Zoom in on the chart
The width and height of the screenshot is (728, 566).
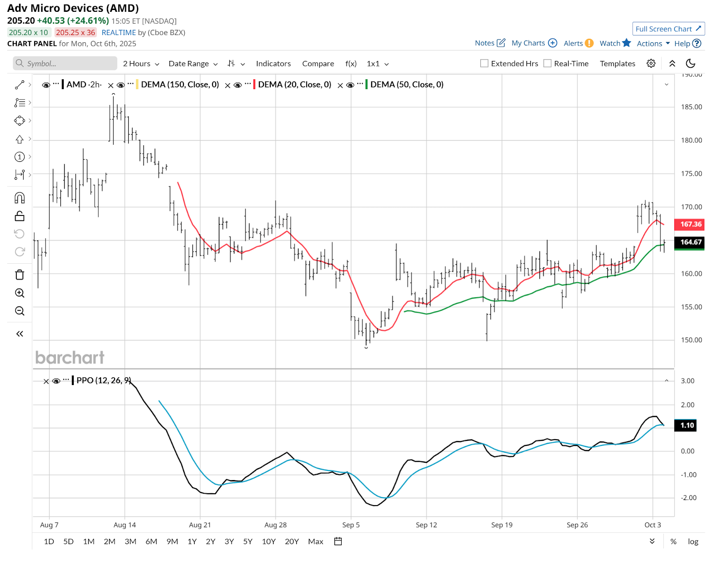click(20, 293)
